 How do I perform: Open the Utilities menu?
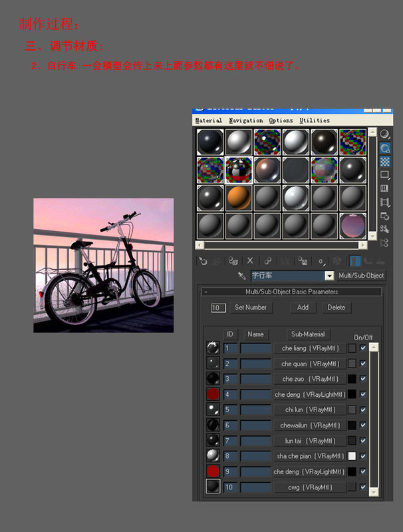coord(315,120)
